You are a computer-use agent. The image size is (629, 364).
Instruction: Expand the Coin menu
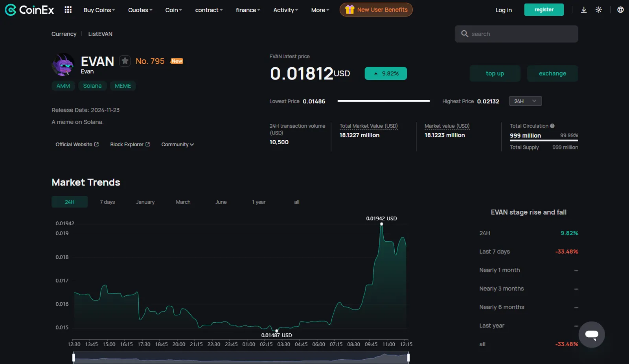[x=173, y=10]
